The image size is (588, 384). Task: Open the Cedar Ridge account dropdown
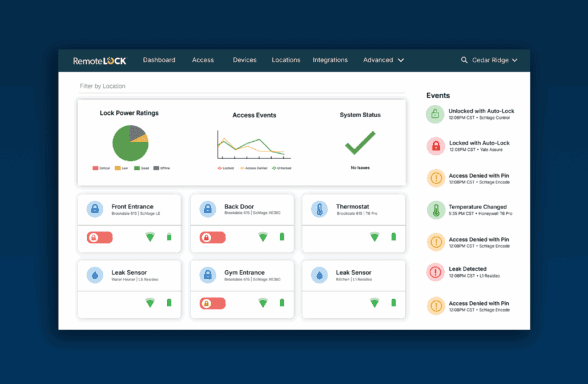[495, 60]
